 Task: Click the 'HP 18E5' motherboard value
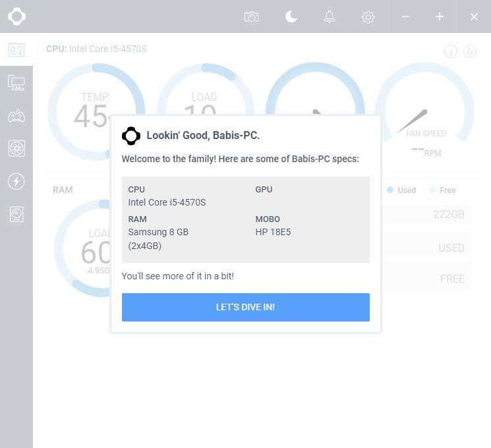pos(273,232)
